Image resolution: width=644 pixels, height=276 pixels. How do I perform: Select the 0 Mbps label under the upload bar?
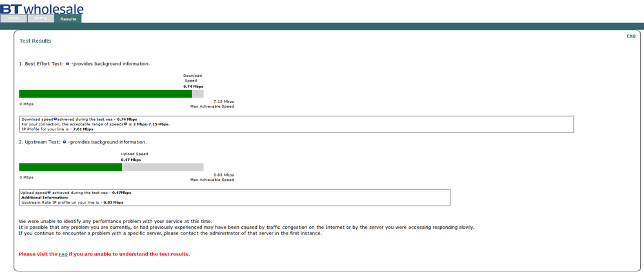pos(26,177)
